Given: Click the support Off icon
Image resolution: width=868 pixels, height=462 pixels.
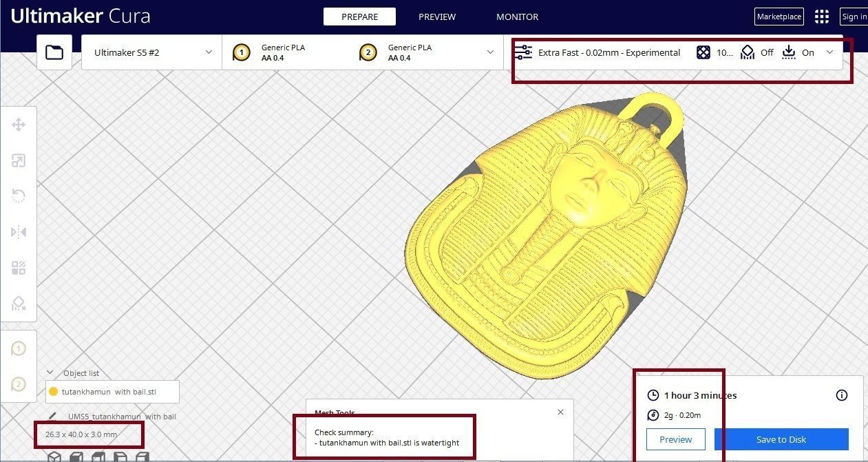Looking at the screenshot, I should 748,52.
